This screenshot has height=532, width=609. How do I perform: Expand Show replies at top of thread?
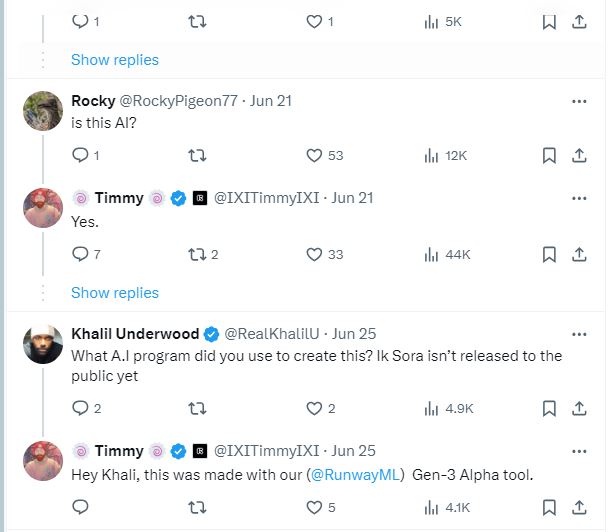click(x=115, y=60)
